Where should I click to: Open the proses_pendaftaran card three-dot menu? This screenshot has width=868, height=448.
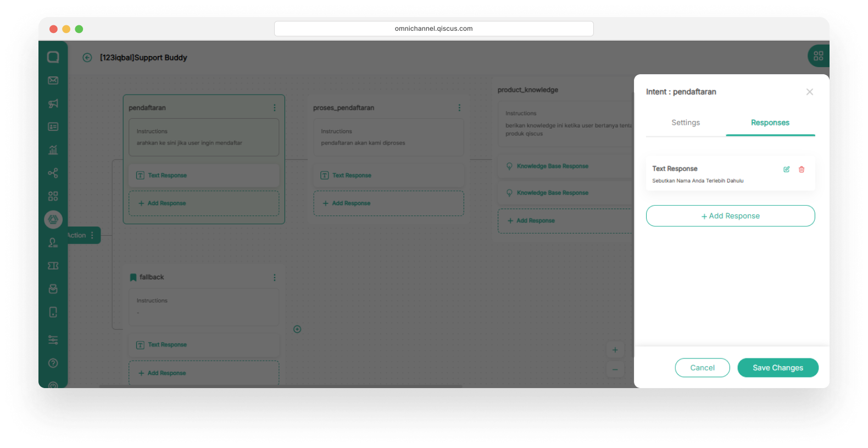[x=459, y=108]
